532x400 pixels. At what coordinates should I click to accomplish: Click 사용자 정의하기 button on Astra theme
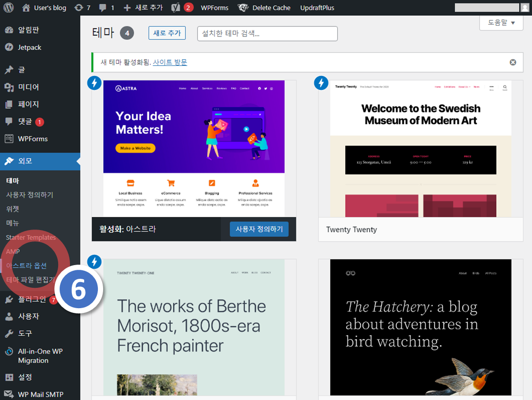(x=259, y=229)
